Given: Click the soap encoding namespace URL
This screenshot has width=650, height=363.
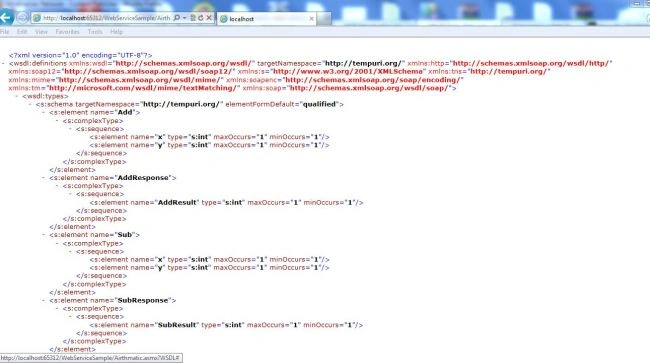Looking at the screenshot, I should point(372,80).
